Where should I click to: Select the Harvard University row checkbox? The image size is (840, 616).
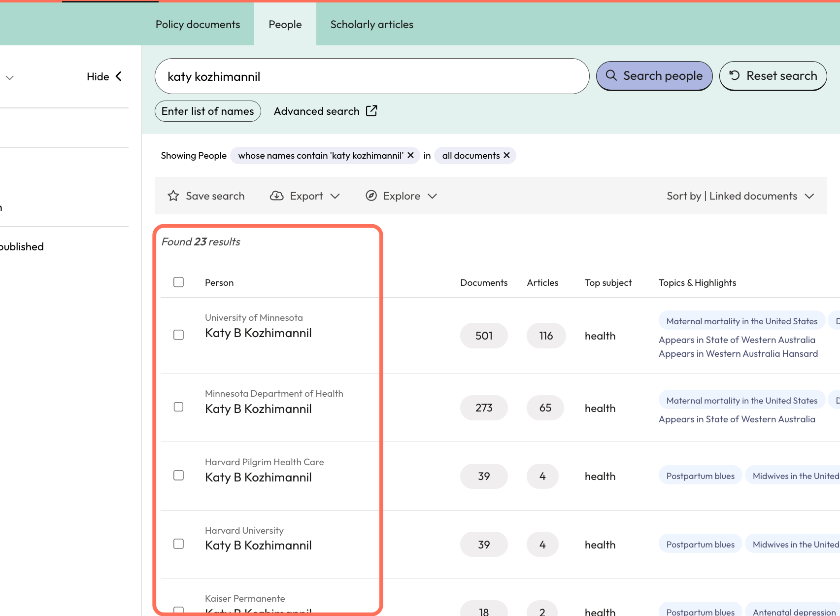point(179,544)
